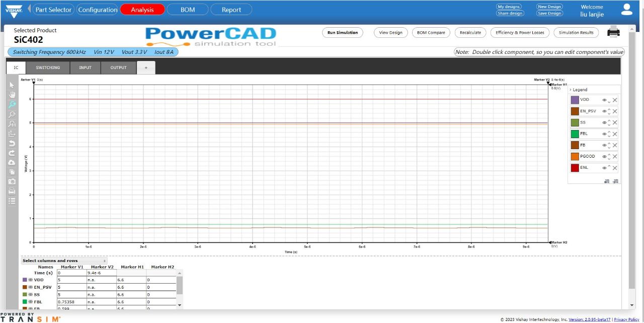Screen dimensions: 644x323
Task: Toggle visibility of the VDD waveform
Action: click(604, 100)
